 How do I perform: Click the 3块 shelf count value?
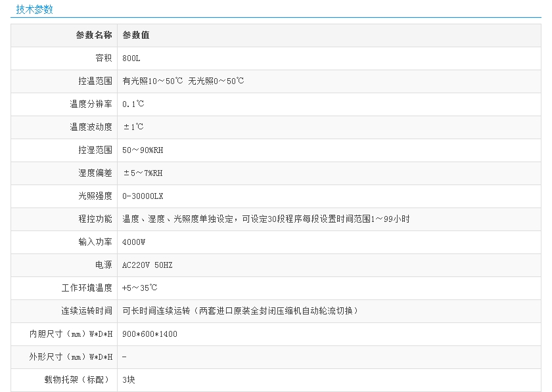coord(129,380)
